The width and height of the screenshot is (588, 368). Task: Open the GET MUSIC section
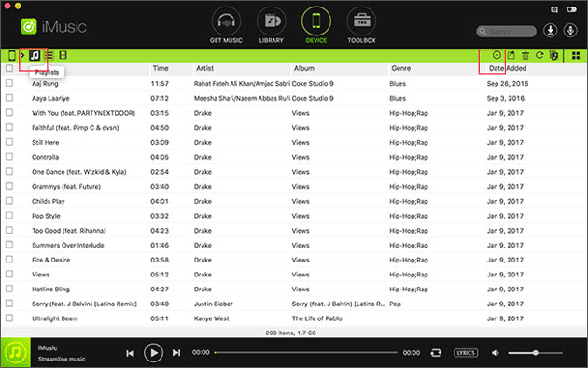226,25
